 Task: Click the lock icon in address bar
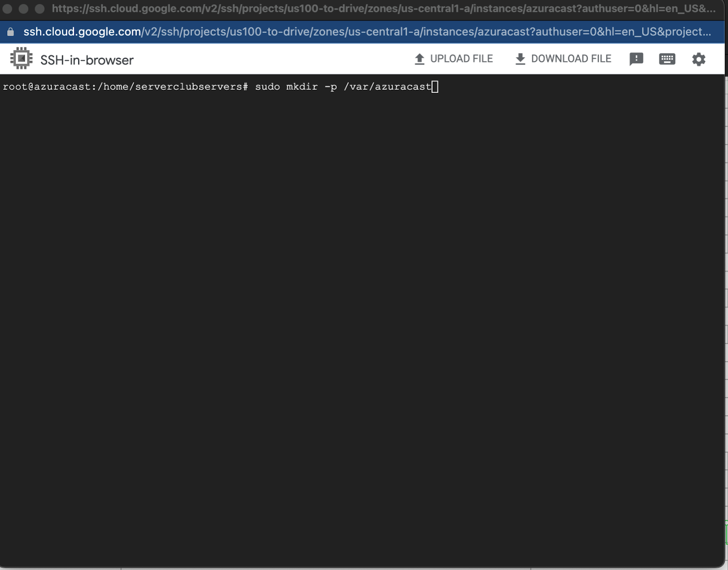click(10, 32)
